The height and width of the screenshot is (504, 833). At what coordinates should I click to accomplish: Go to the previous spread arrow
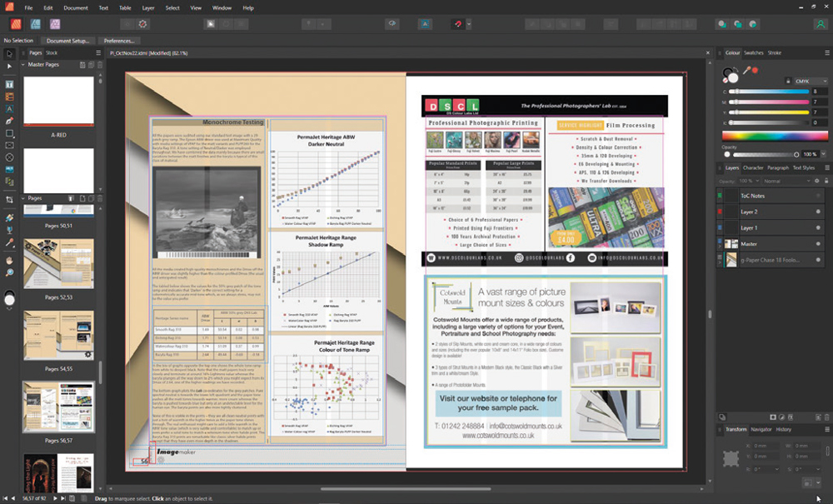13,499
